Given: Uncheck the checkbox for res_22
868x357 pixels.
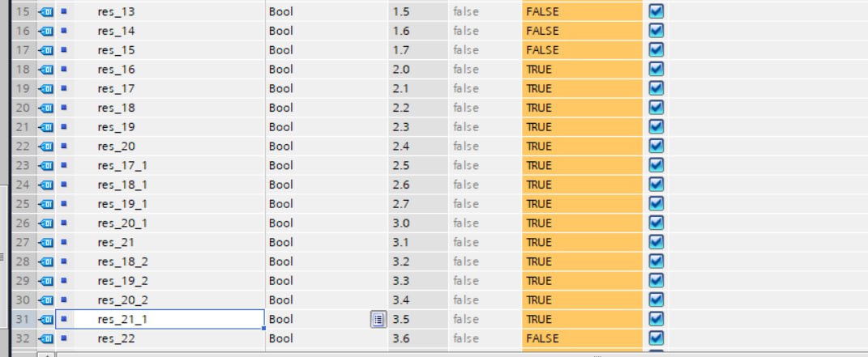Looking at the screenshot, I should pos(656,338).
